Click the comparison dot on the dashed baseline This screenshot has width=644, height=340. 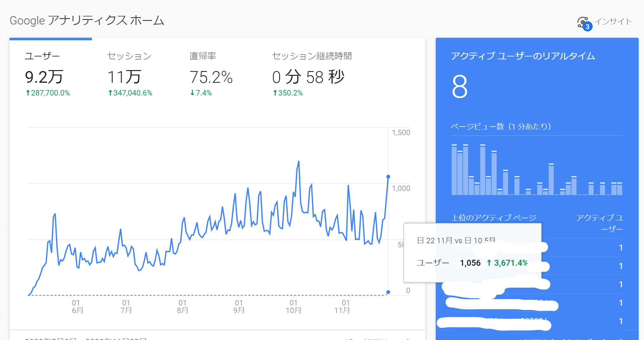(x=388, y=292)
